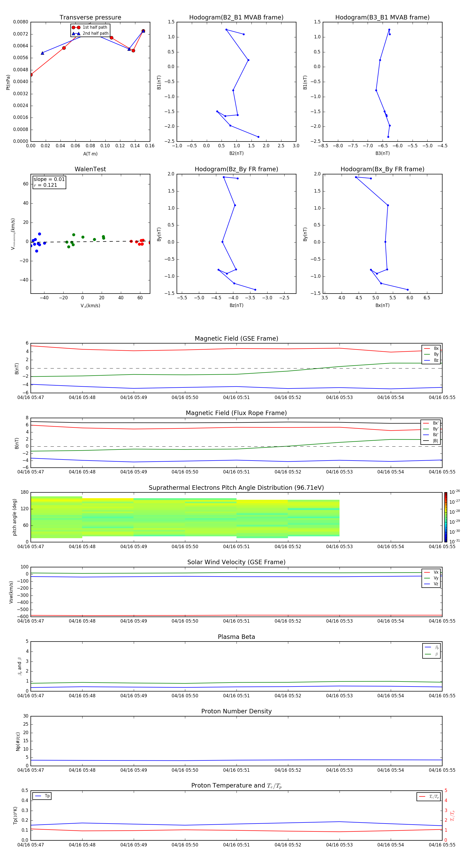473x868 pixels.
Task: Click "Vz" in the velocity legend
Action: (431, 584)
